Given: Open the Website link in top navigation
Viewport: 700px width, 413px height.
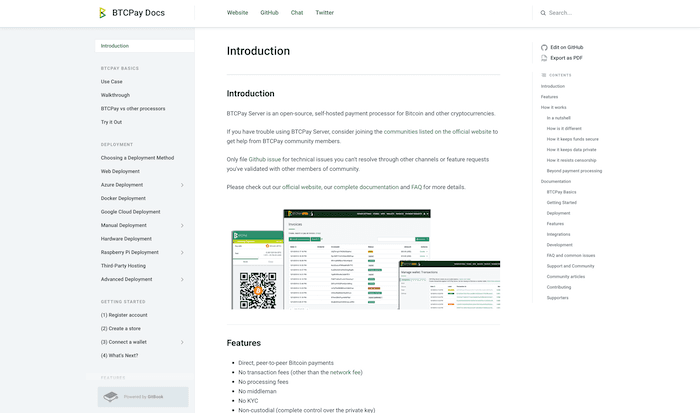Looking at the screenshot, I should [x=237, y=13].
